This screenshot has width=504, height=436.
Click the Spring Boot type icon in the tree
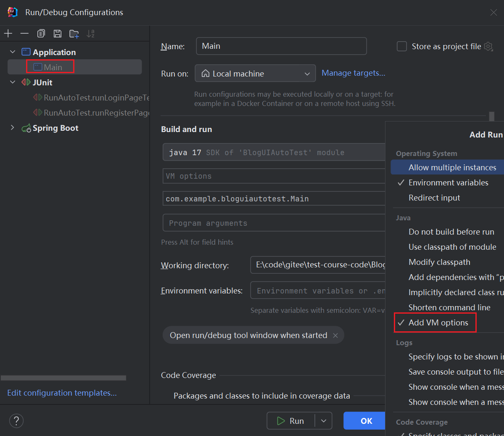coord(26,128)
